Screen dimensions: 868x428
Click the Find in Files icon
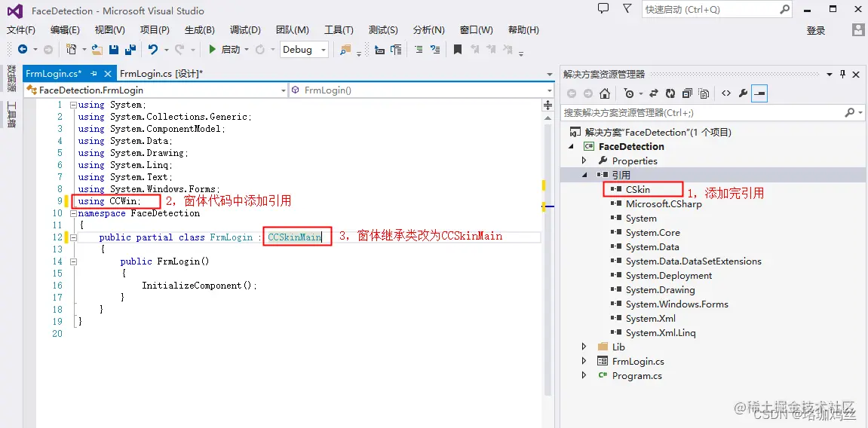pyautogui.click(x=346, y=50)
